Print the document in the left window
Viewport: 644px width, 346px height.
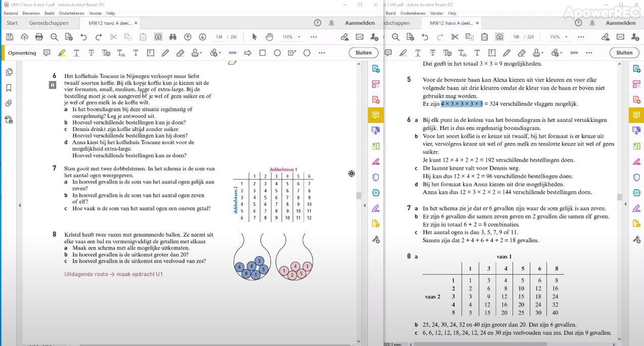click(39, 37)
